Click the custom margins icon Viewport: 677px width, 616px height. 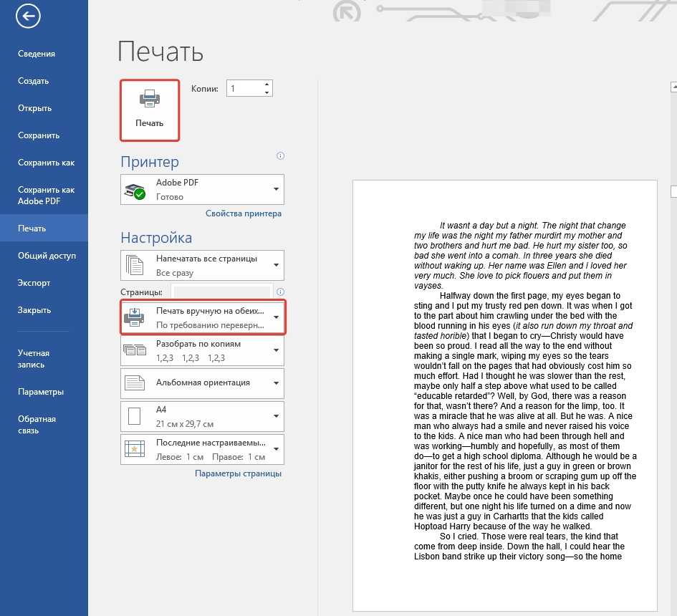click(135, 449)
